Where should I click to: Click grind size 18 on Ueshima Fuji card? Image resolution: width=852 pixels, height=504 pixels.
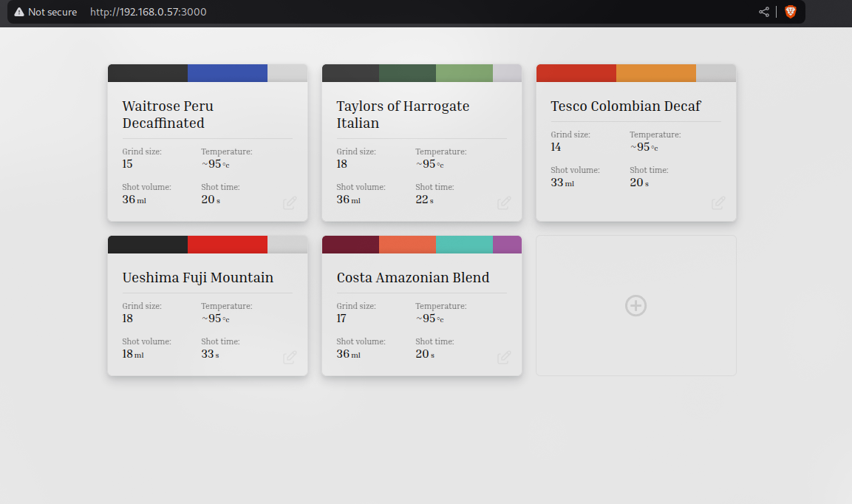(x=128, y=319)
